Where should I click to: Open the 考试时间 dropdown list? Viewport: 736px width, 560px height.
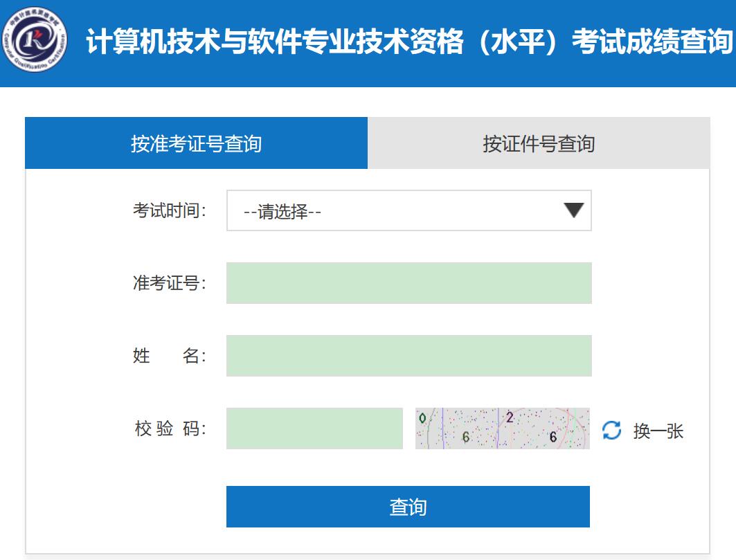point(409,210)
